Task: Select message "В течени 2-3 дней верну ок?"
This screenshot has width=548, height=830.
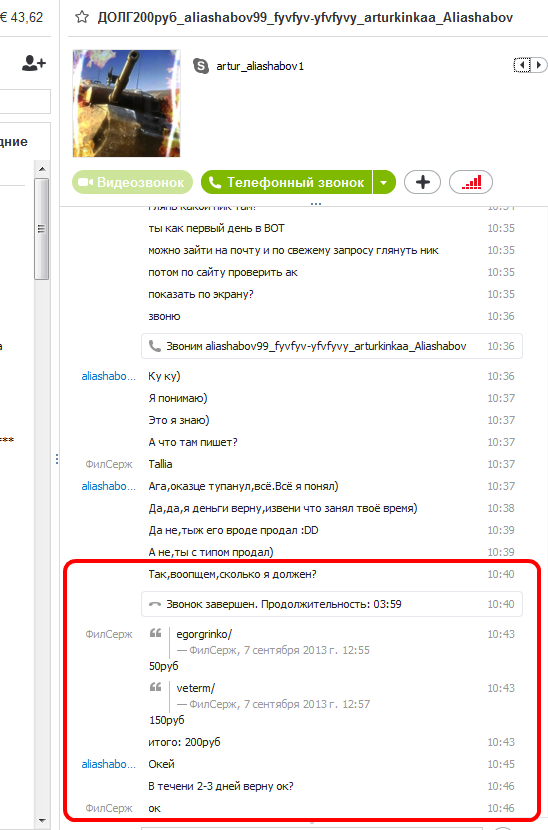Action: coord(221,787)
